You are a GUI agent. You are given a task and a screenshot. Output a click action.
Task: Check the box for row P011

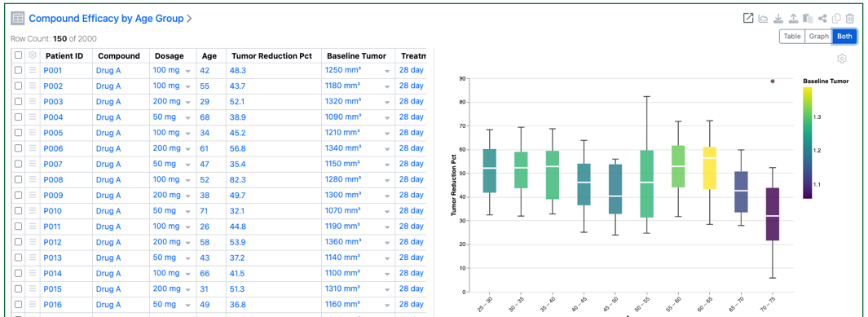[x=18, y=227]
